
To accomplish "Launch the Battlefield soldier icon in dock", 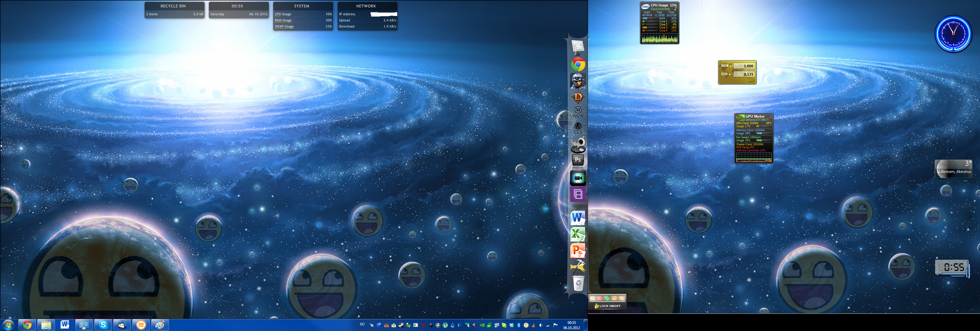I will point(578,81).
